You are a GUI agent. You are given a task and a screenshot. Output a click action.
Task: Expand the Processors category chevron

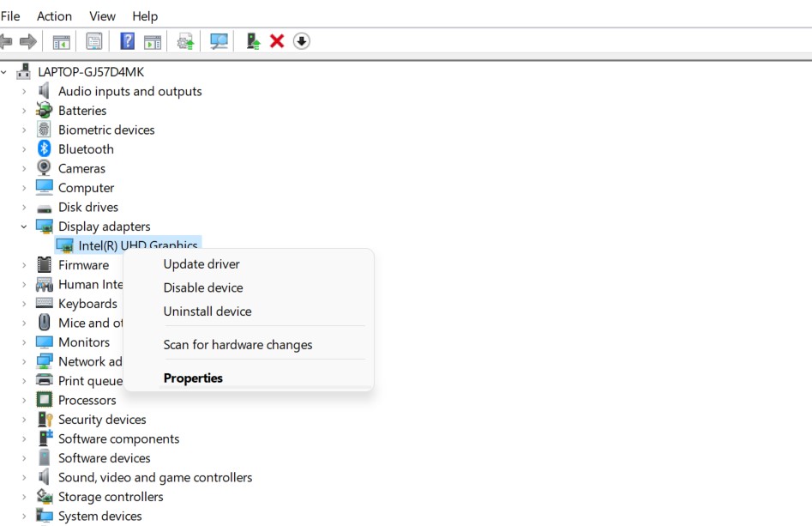24,401
